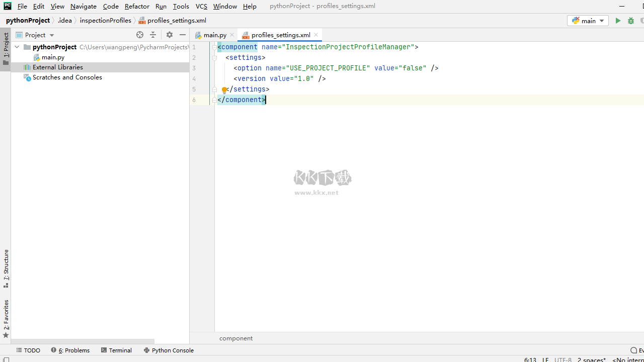Screen dimensions: 644x362
Task: Collapse all nodes in Project panel toolbar
Action: click(153, 35)
